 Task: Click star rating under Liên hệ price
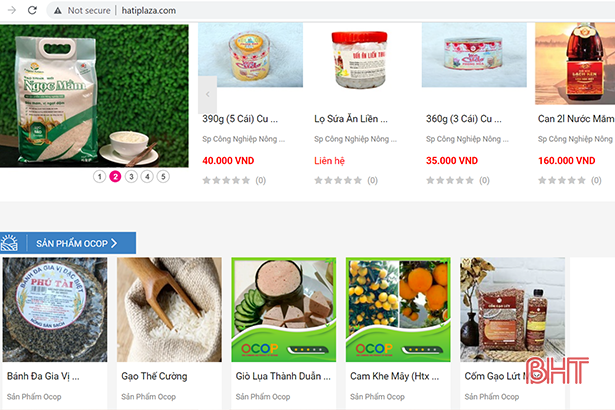[x=338, y=180]
